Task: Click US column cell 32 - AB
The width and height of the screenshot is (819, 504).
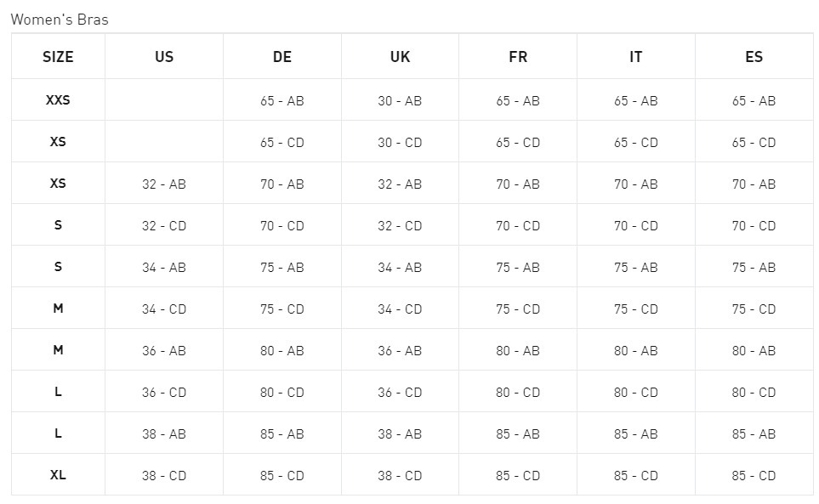Action: click(x=164, y=184)
